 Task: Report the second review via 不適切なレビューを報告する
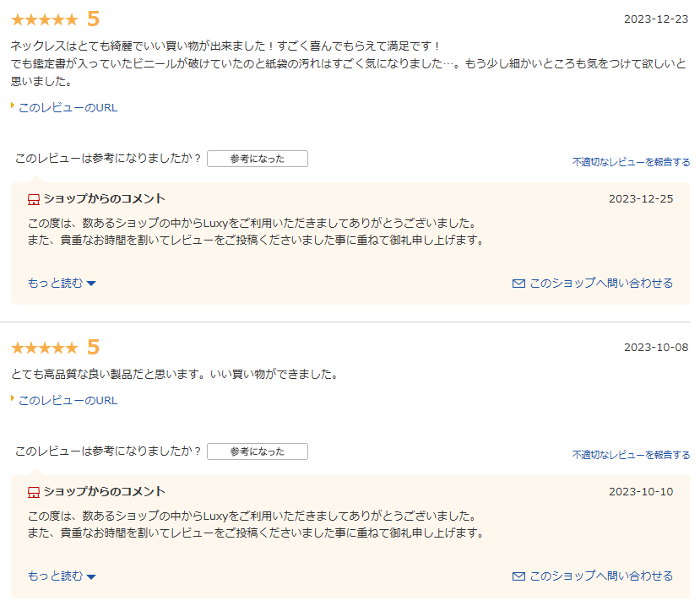click(630, 455)
